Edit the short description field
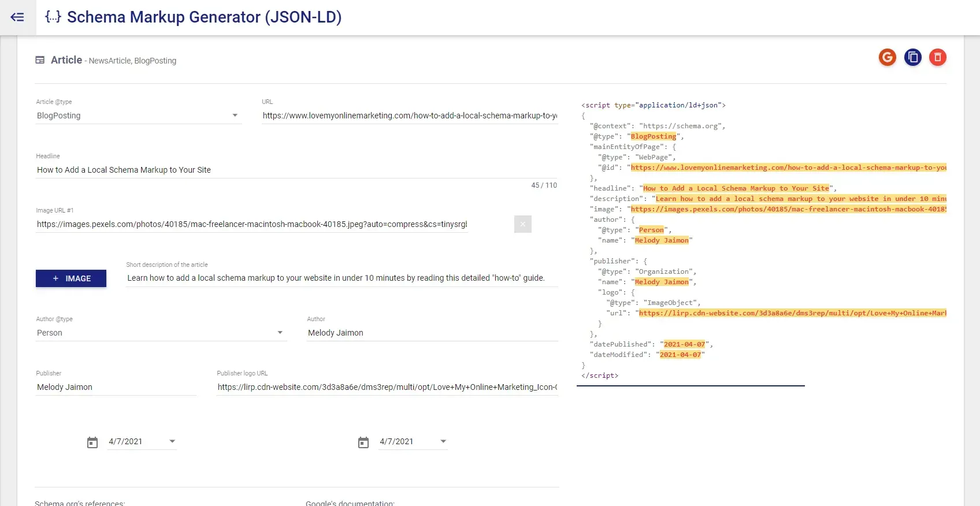This screenshot has height=506, width=980. [x=342, y=278]
